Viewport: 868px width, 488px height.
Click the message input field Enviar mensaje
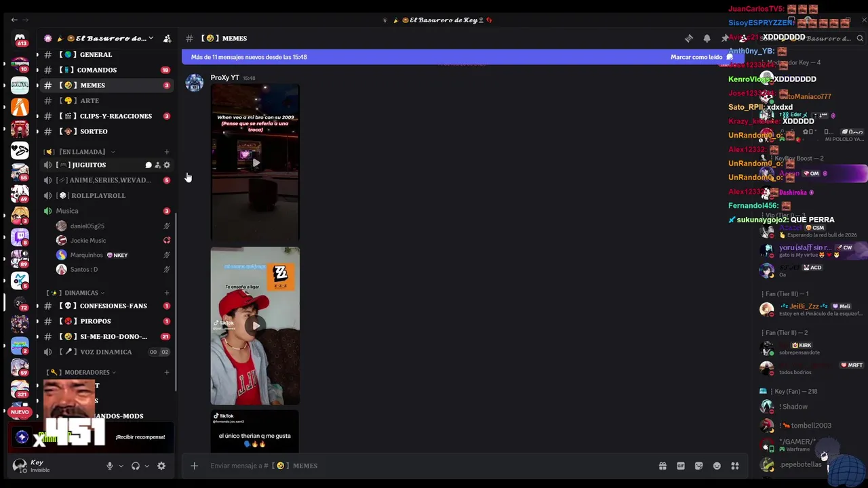click(427, 466)
